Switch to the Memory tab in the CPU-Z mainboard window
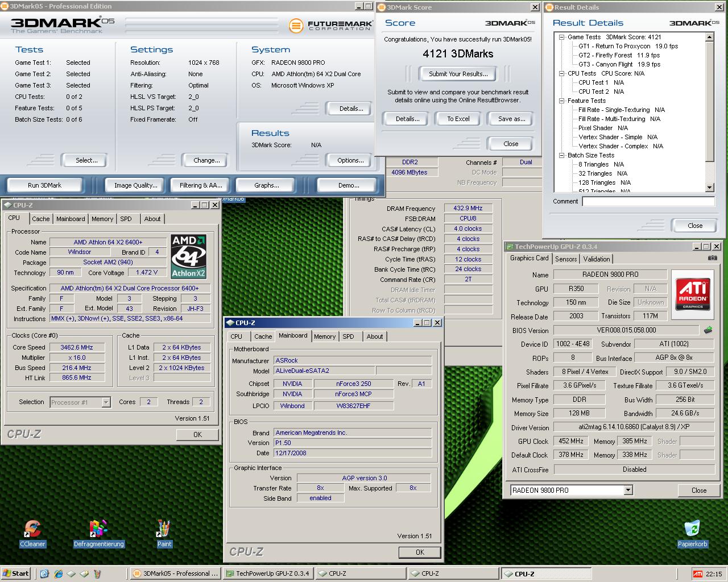 [325, 336]
